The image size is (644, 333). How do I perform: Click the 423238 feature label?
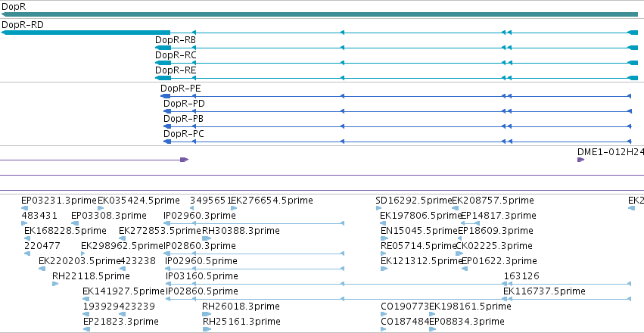[x=138, y=261]
